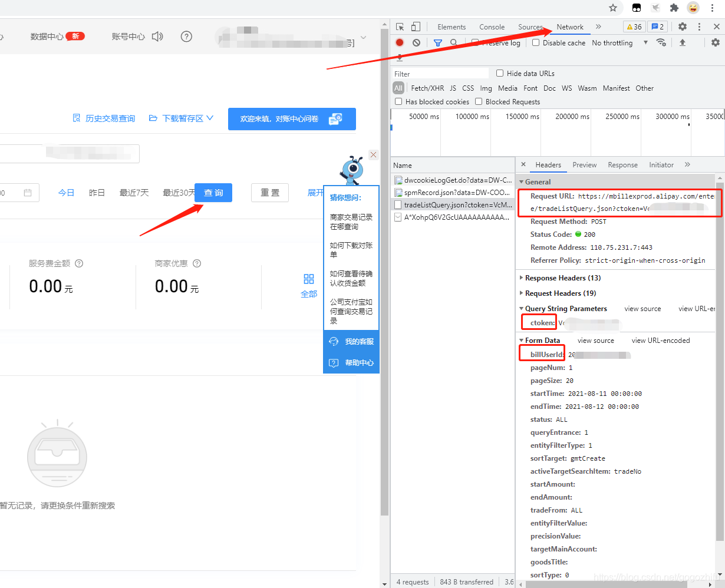Close the request details pane
The width and height of the screenshot is (725, 588).
[x=523, y=164]
